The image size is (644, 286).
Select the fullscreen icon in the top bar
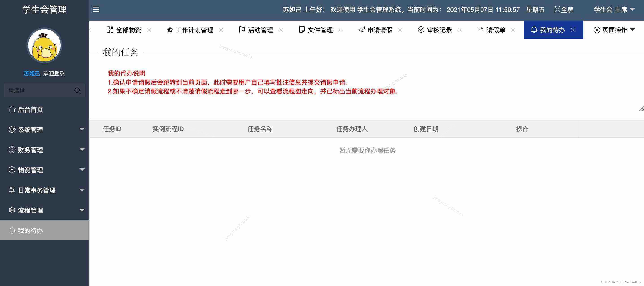click(558, 9)
